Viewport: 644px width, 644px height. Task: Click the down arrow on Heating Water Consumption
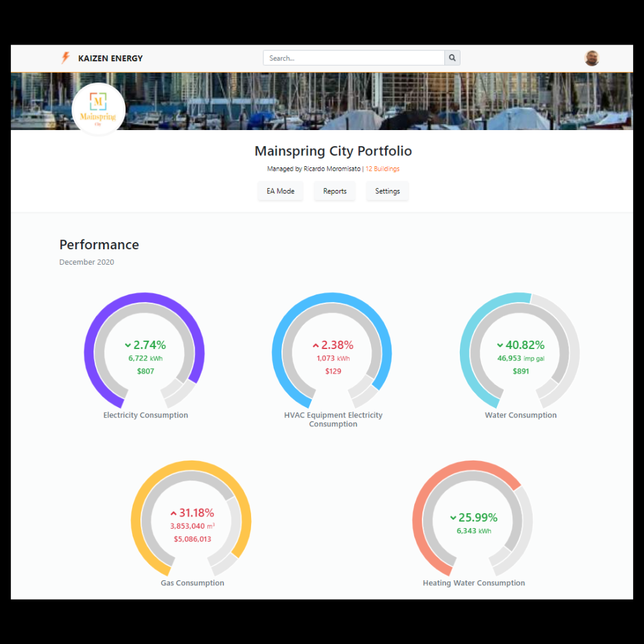454,518
